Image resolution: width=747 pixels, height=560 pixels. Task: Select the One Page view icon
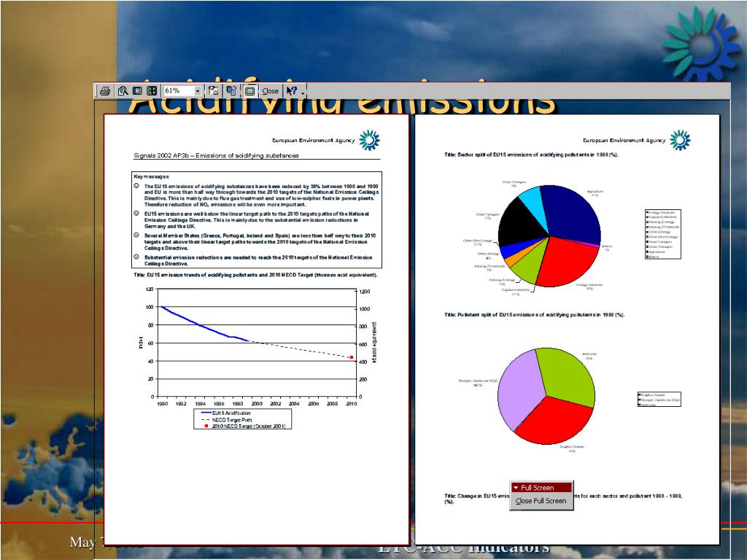[137, 90]
